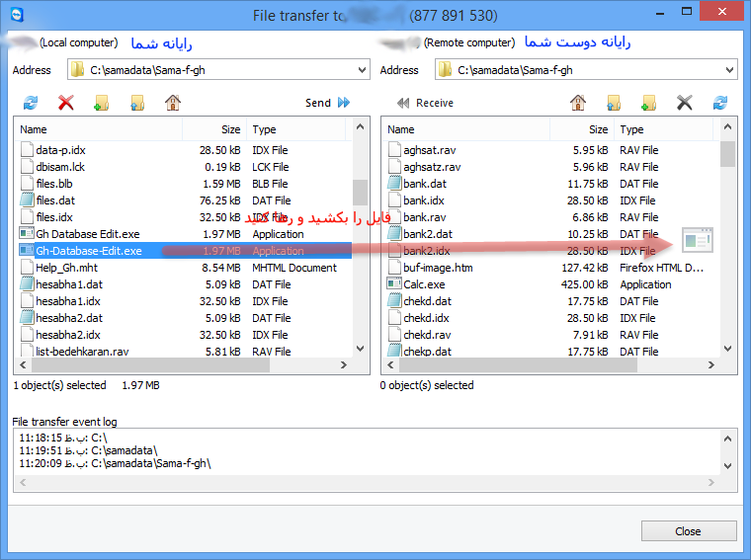751x560 pixels.
Task: Click the Close button at bottom
Action: coord(689,530)
